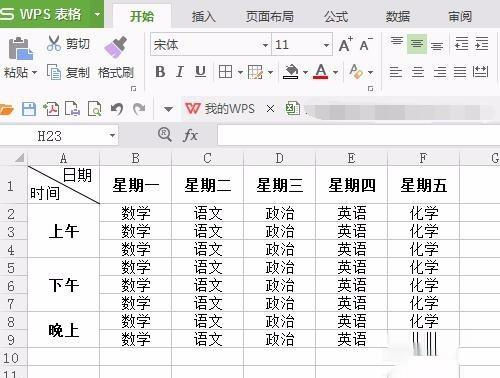This screenshot has width=500, height=378.
Task: Justify text alignment
Action: (x=460, y=72)
